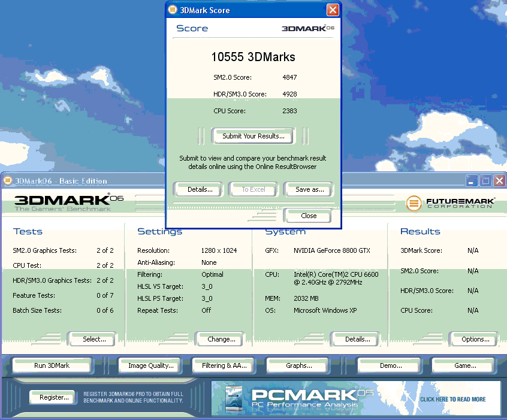Click the 3DMark Score N/A result value
The image size is (507, 420).
coord(473,250)
